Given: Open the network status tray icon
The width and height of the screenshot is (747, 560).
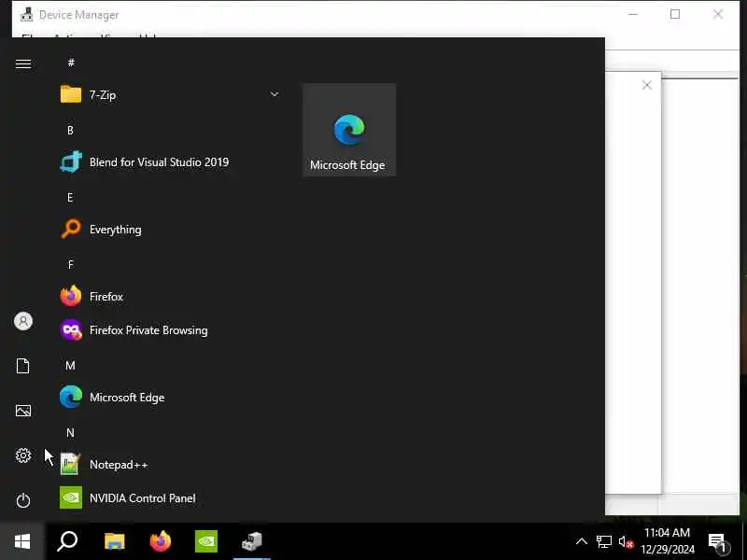Looking at the screenshot, I should tap(603, 541).
